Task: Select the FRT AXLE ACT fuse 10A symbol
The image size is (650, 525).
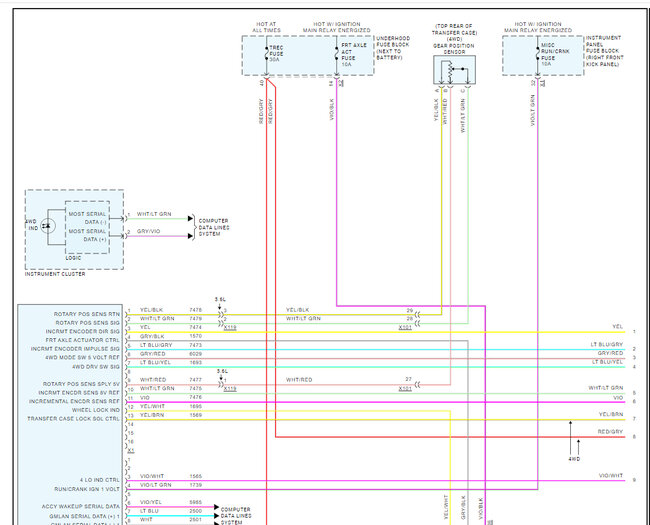Action: pos(337,53)
